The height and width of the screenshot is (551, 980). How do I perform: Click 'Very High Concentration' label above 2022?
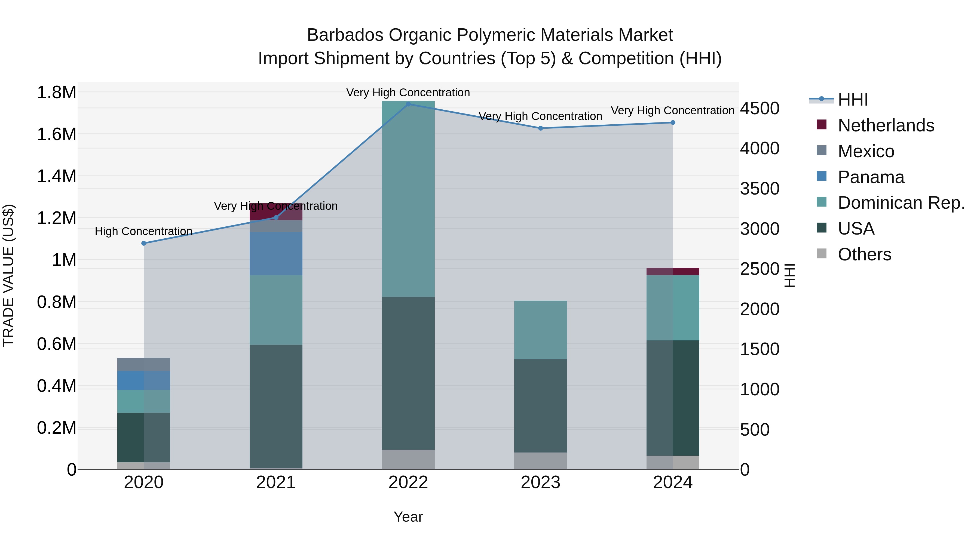(x=408, y=93)
